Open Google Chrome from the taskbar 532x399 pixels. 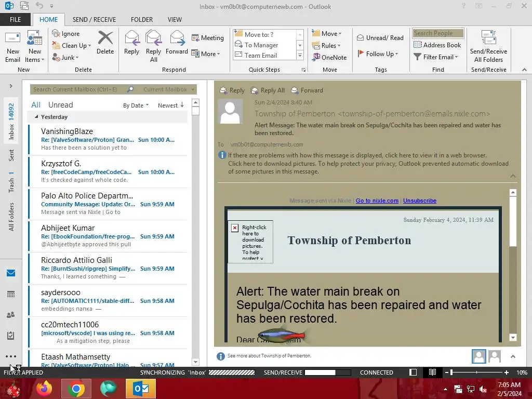pos(76,389)
